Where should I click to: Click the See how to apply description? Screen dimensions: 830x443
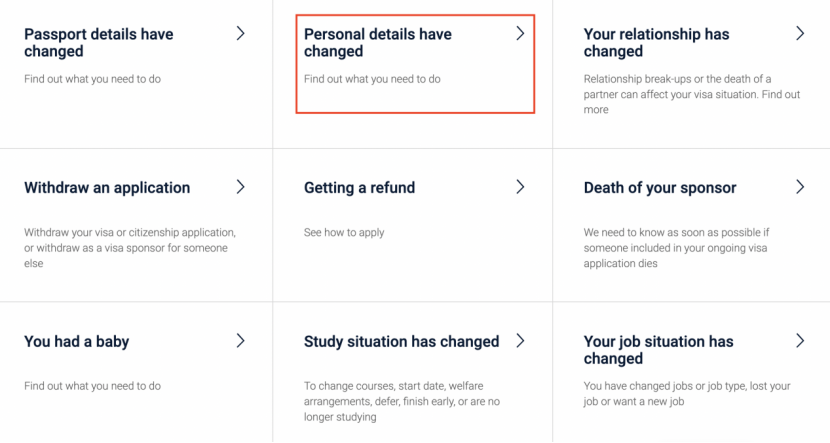pos(344,233)
